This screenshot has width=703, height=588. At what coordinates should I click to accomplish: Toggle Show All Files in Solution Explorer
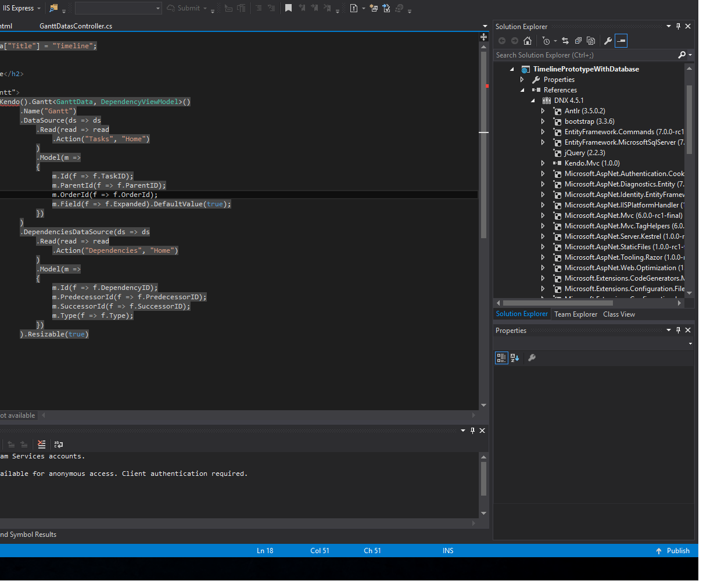591,41
